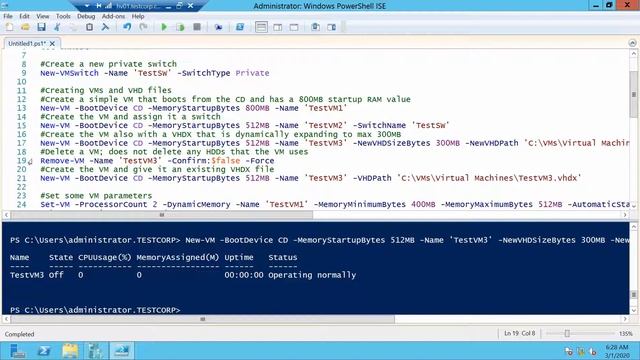Image resolution: width=640 pixels, height=360 pixels.
Task: Run selection with toolbar icon
Action: pyautogui.click(x=180, y=27)
